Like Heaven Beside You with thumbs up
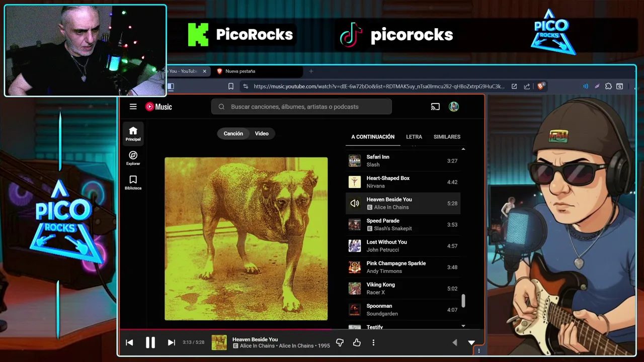Image resolution: width=644 pixels, height=362 pixels. pos(357,342)
